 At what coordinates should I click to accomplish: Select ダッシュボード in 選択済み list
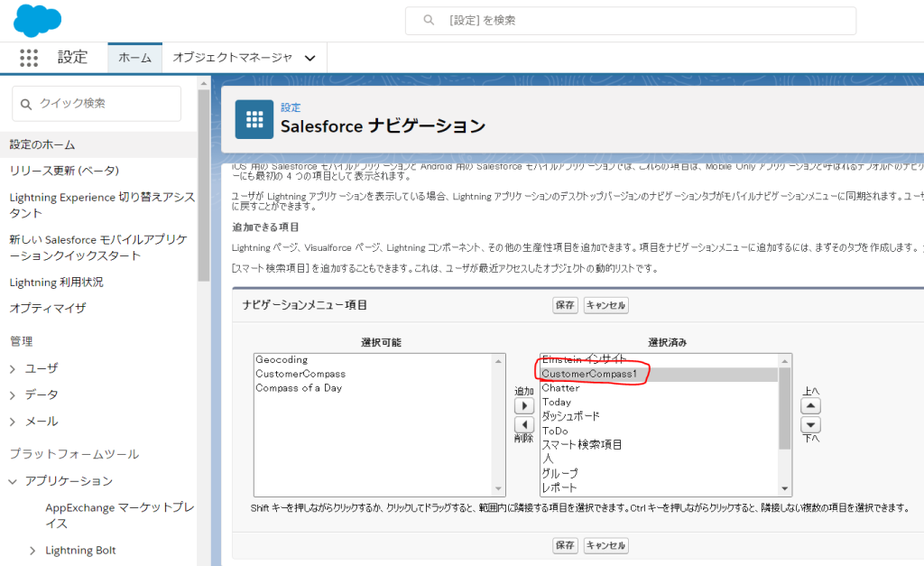[570, 416]
